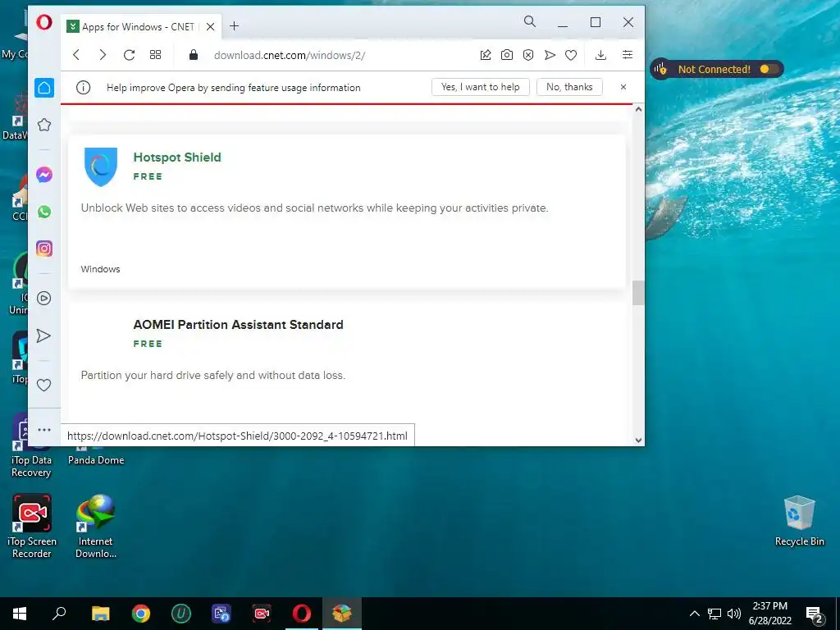The image size is (840, 630).
Task: Go forward to the next page
Action: click(103, 55)
